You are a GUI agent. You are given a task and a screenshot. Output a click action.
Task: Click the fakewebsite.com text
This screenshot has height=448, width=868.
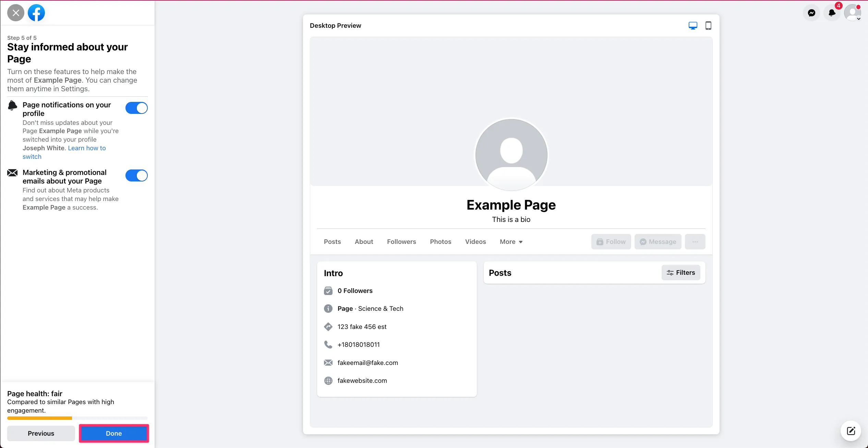pyautogui.click(x=362, y=381)
